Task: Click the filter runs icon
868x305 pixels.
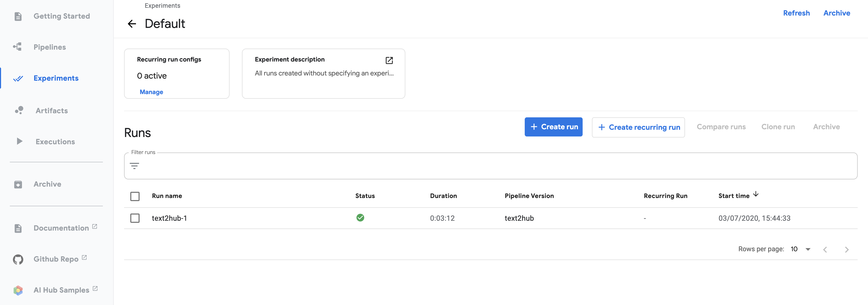Action: tap(134, 166)
